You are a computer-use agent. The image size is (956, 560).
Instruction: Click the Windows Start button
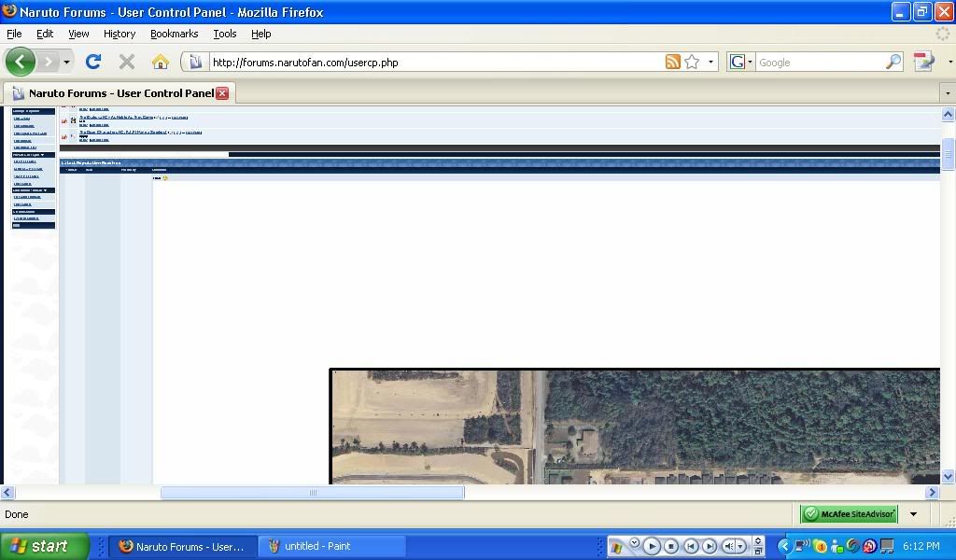coord(45,546)
